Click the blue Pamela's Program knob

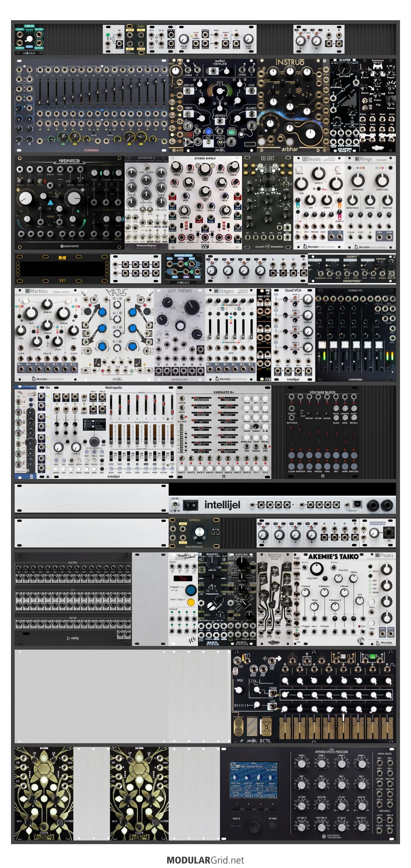pyautogui.click(x=191, y=591)
